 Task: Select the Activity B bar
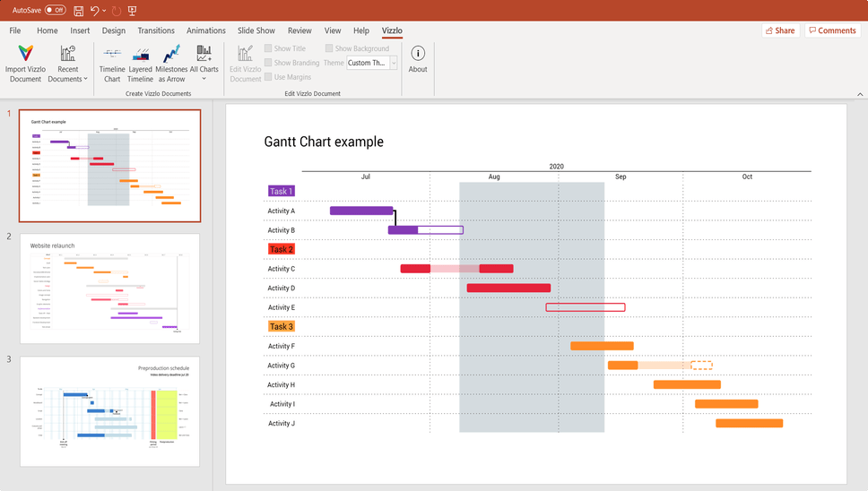coord(426,230)
